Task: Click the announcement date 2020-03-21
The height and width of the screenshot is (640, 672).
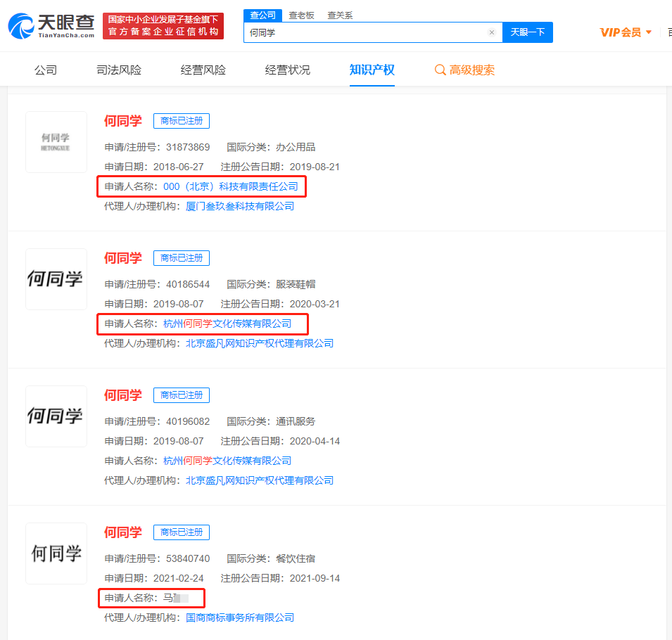Action: click(x=315, y=304)
